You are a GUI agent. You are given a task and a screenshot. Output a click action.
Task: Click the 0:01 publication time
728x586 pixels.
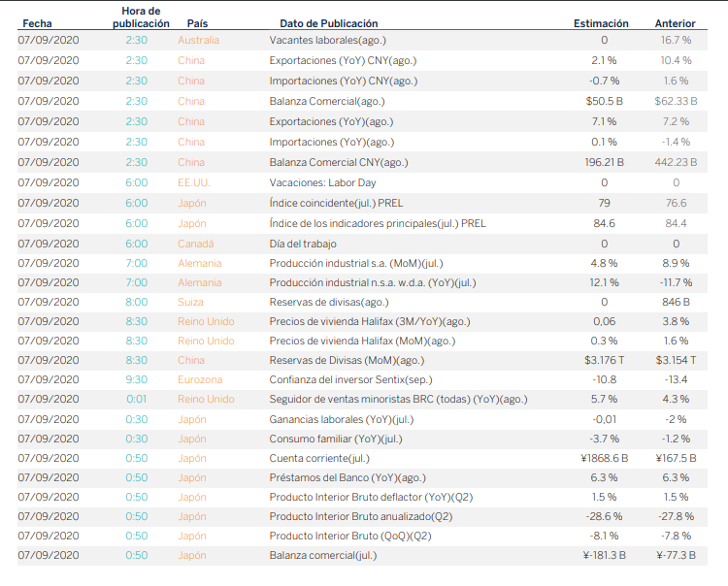tap(136, 400)
